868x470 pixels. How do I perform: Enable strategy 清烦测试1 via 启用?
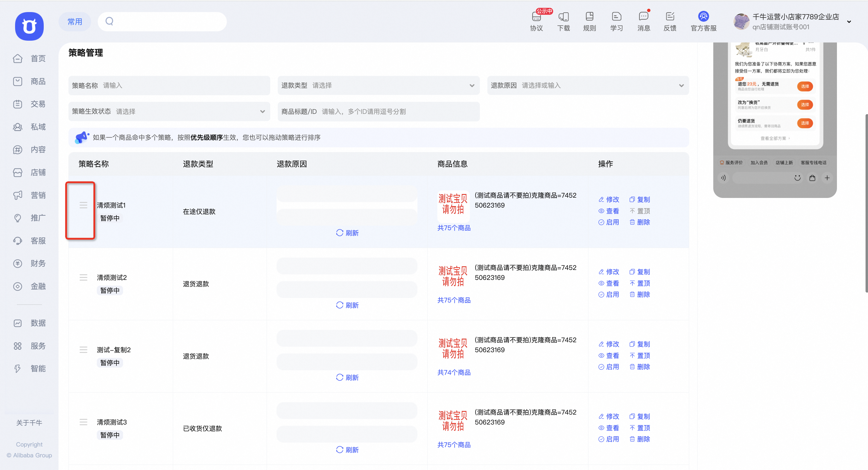pyautogui.click(x=613, y=222)
